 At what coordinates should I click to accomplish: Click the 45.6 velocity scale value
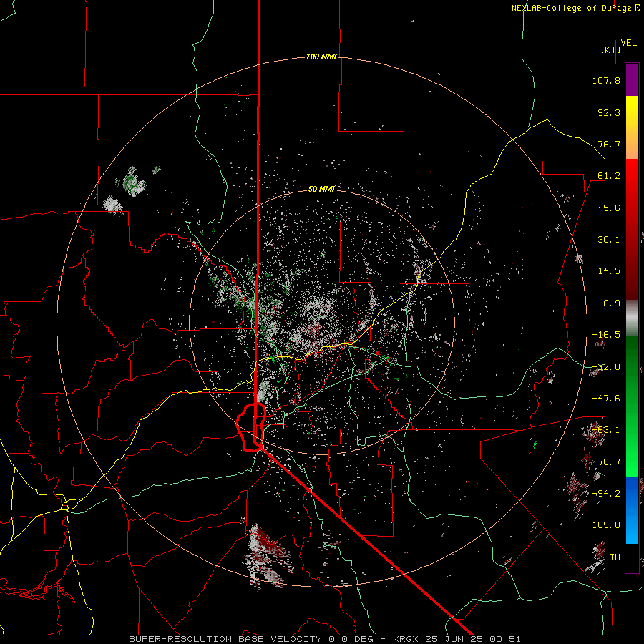(x=609, y=208)
